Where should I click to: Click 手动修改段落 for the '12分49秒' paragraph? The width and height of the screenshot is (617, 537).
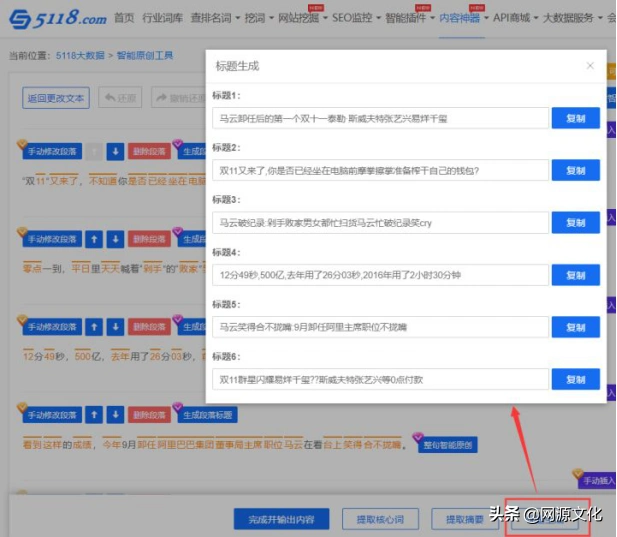pyautogui.click(x=52, y=327)
